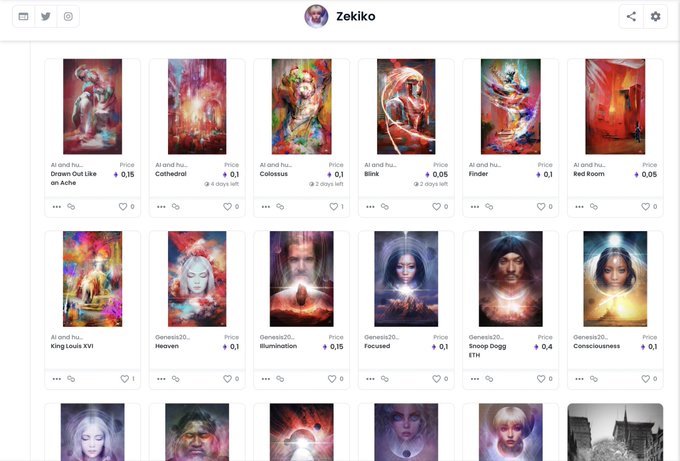Copy link icon on Heaven card
The height and width of the screenshot is (461, 680).
point(176,379)
